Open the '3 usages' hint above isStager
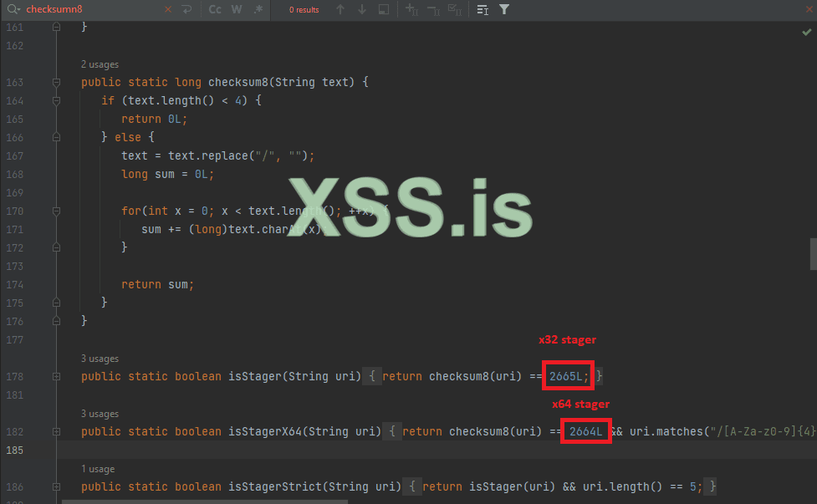 coord(100,359)
